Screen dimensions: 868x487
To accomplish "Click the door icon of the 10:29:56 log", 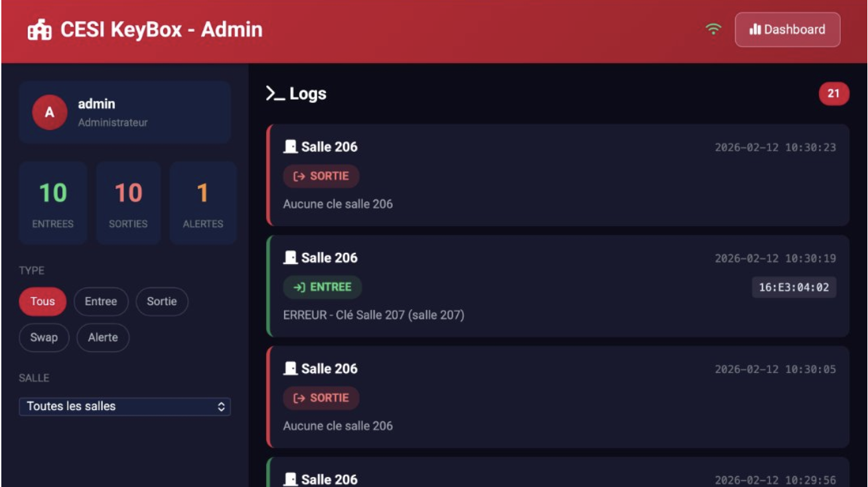I will click(290, 479).
